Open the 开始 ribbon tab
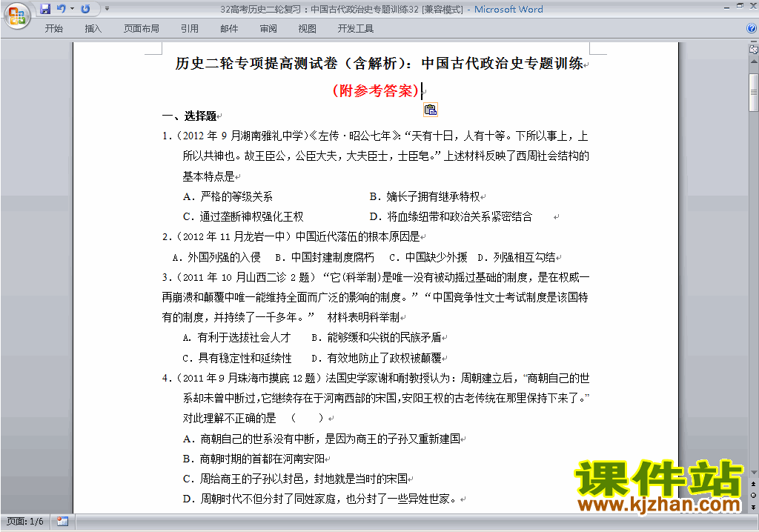 [54, 29]
